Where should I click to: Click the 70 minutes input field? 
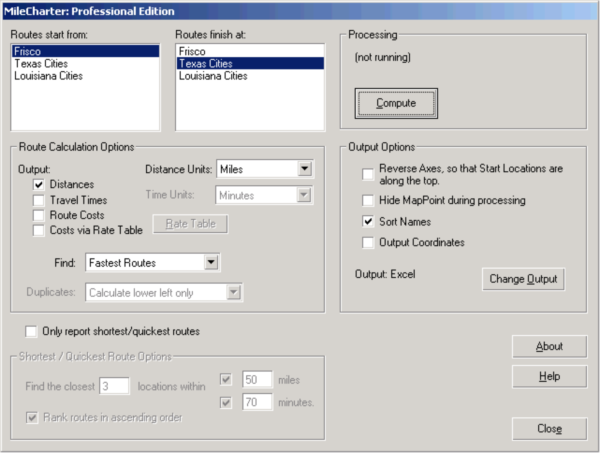pyautogui.click(x=257, y=402)
